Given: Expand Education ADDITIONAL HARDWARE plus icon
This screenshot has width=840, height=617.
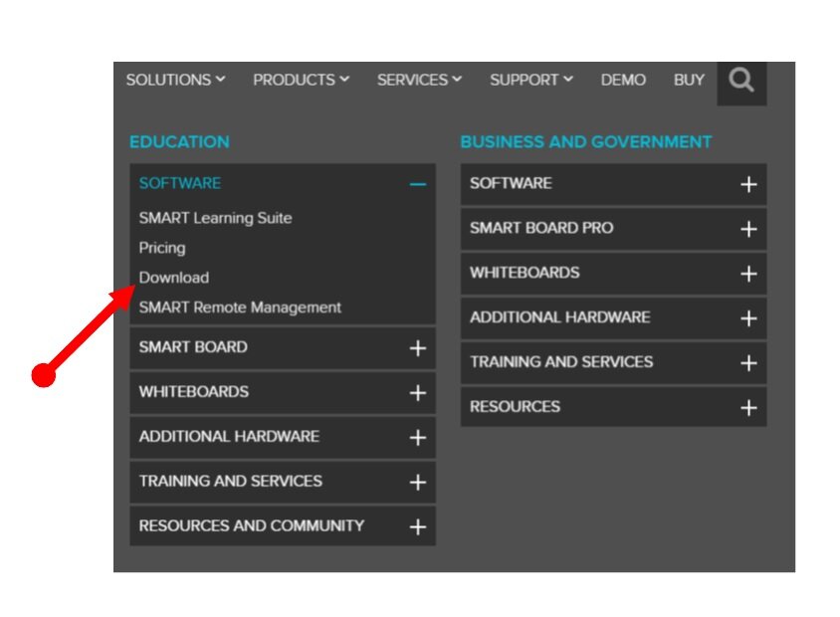Looking at the screenshot, I should (418, 438).
